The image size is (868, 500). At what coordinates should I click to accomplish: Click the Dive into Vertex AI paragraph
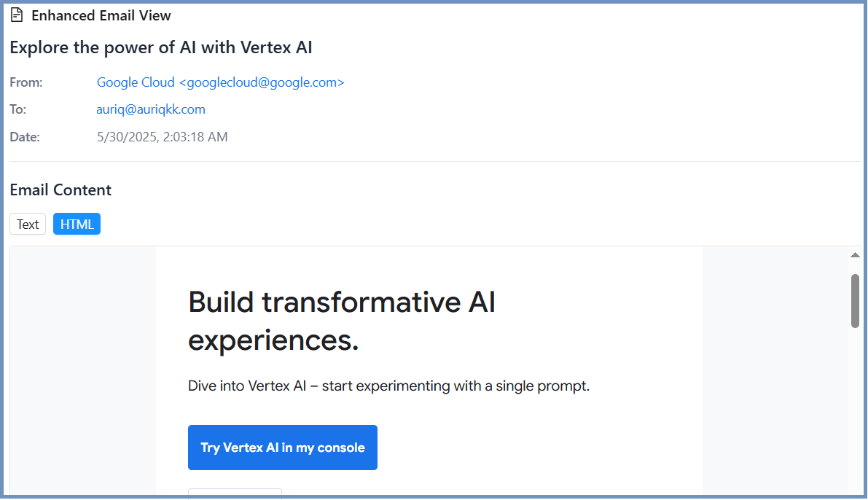[x=388, y=386]
